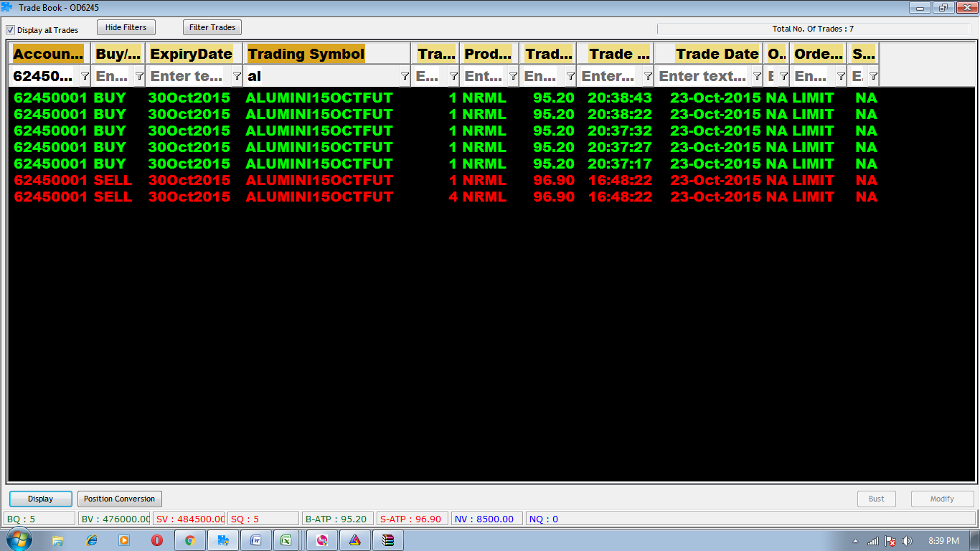Launch Opera browser from the taskbar
This screenshot has width=980, height=551.
156,540
